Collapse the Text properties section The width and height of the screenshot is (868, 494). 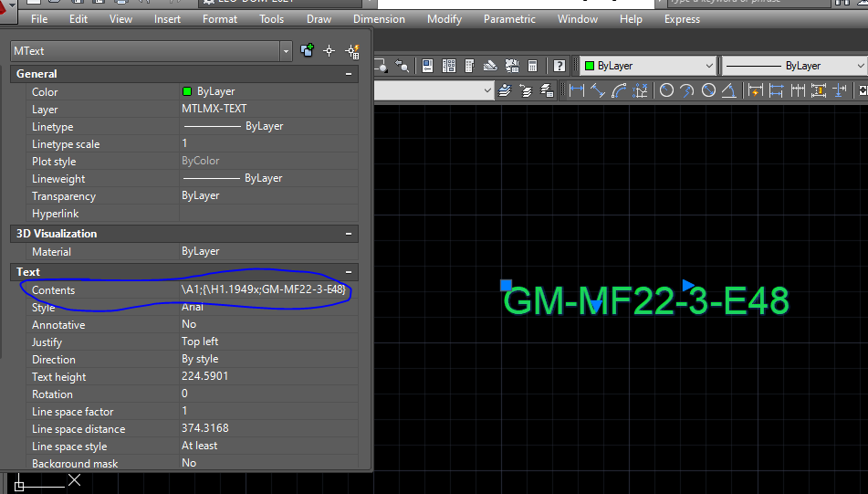pyautogui.click(x=349, y=272)
